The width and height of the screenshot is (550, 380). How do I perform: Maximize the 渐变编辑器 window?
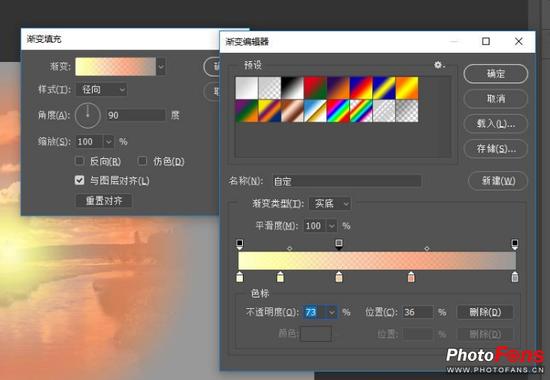(x=486, y=41)
